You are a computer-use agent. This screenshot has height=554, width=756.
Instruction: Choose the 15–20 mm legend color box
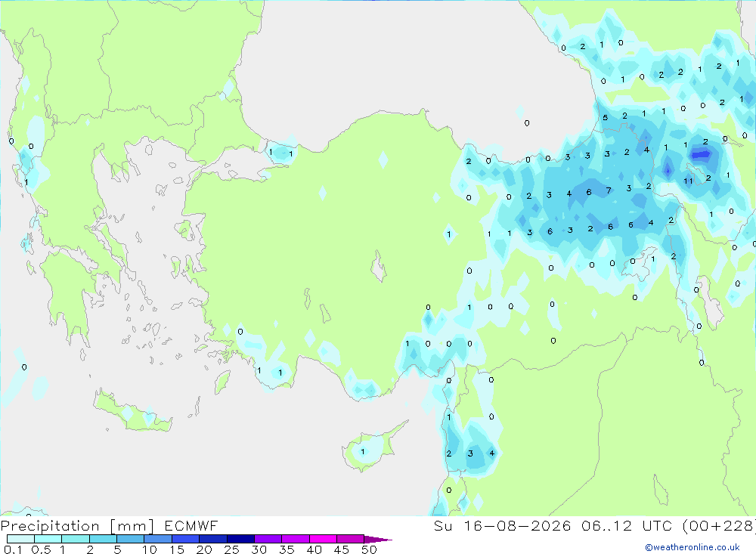186,539
